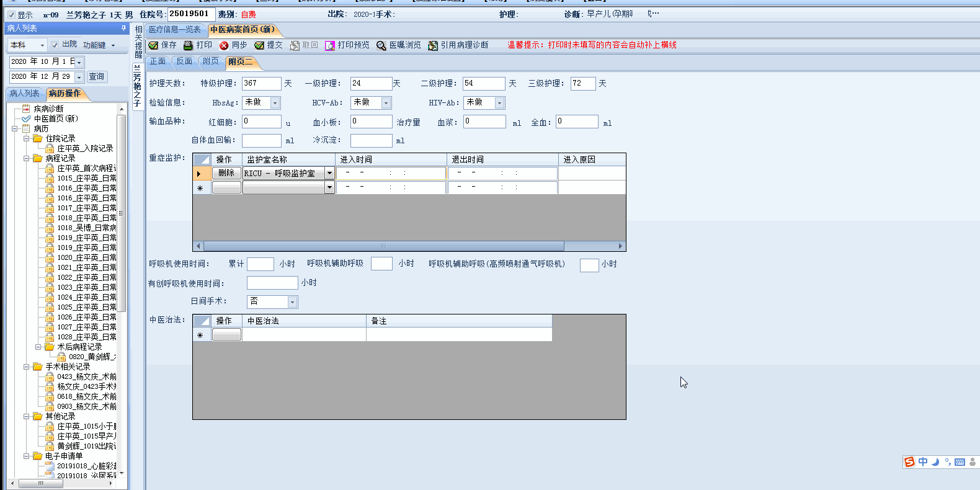Open 杨文庆_0423手术 record

click(x=87, y=386)
